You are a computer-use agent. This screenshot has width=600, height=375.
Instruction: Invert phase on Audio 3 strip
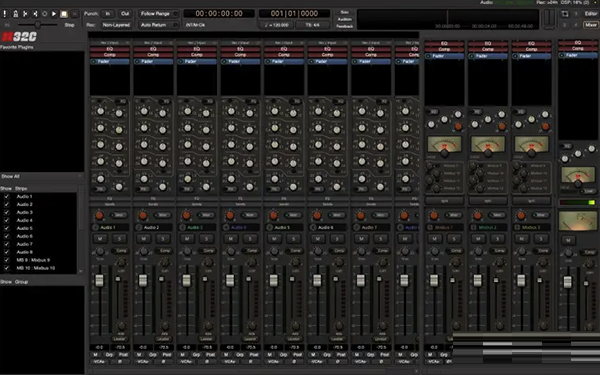pos(207,361)
